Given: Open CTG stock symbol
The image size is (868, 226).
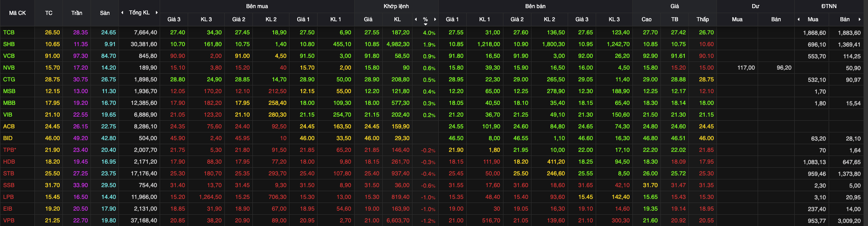Looking at the screenshot, I should point(9,80).
